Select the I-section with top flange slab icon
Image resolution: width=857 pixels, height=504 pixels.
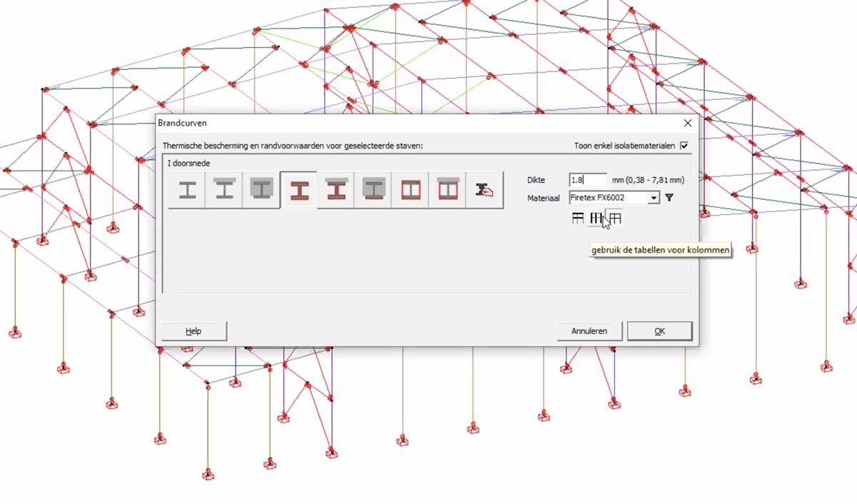click(223, 189)
